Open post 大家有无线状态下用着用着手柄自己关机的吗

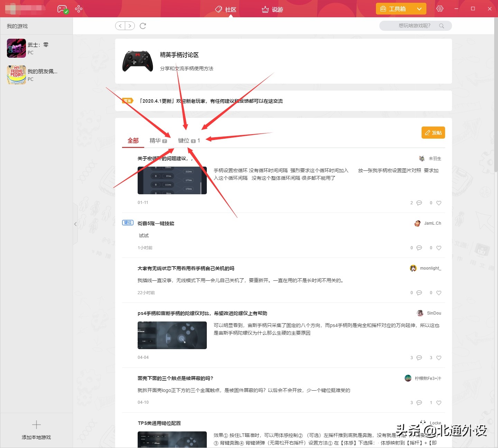pyautogui.click(x=186, y=268)
